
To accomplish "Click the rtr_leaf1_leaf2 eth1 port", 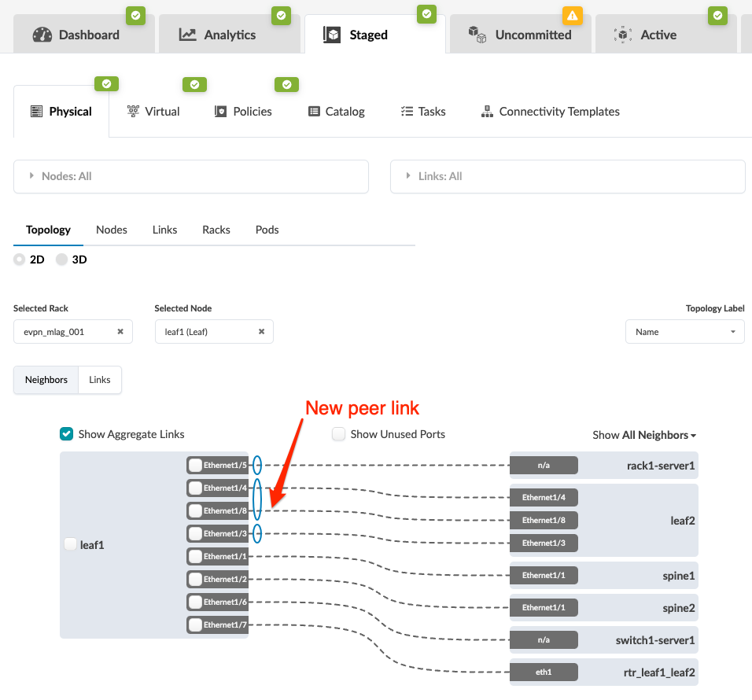I will (544, 672).
